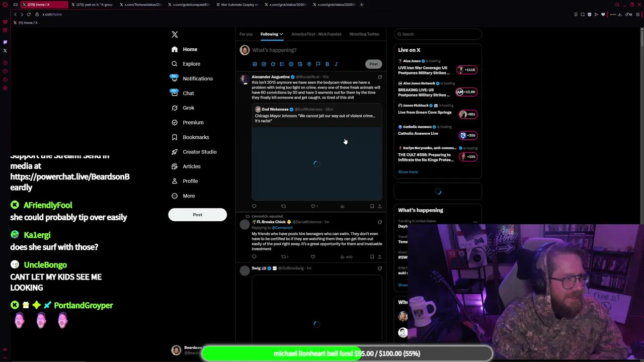Viewport: 644px width, 362px height.
Task: Add a poll to the new post
Action: pyautogui.click(x=282, y=64)
